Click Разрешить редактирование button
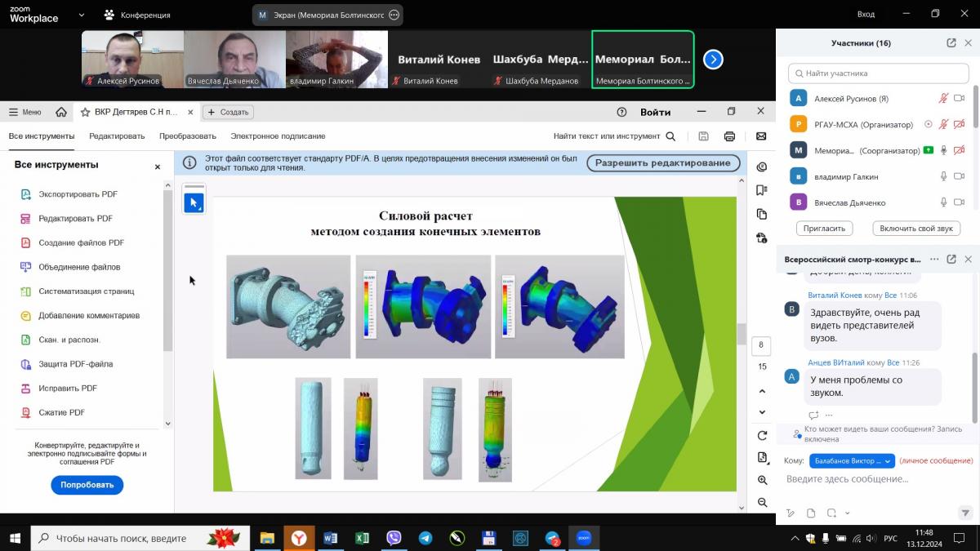This screenshot has width=980, height=551. pyautogui.click(x=663, y=163)
